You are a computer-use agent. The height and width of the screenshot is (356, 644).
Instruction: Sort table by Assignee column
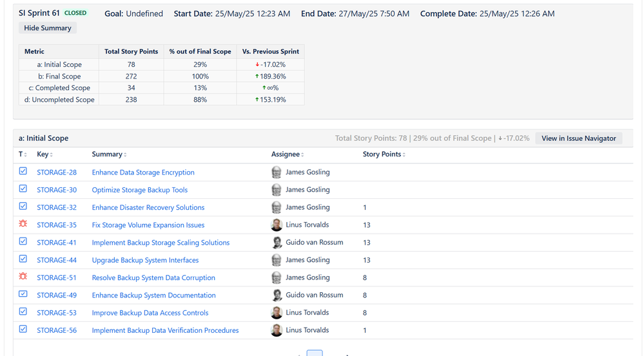pos(288,155)
